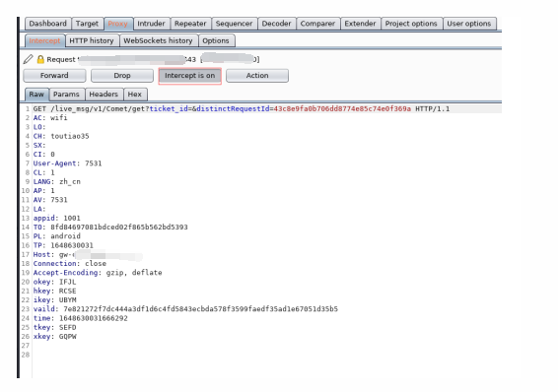Screen dimensions: 558x392
Task: Click the pencil edit icon beside Request
Action: (x=29, y=59)
